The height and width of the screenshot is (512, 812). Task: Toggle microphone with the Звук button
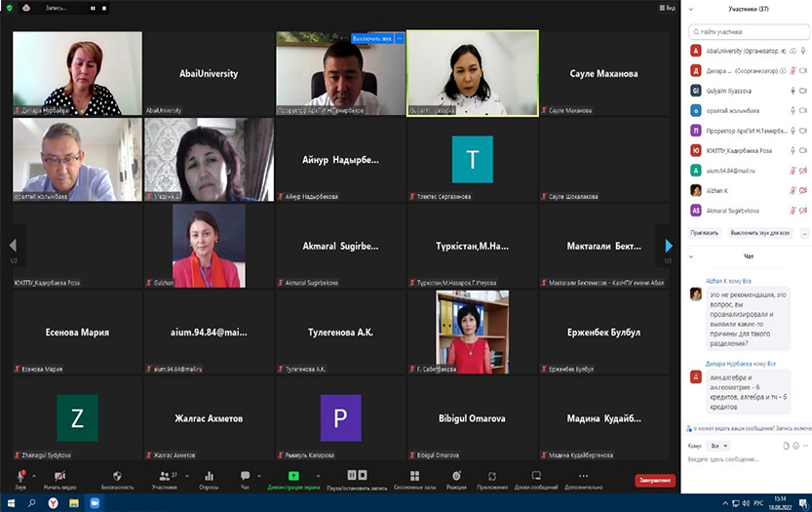click(x=20, y=476)
